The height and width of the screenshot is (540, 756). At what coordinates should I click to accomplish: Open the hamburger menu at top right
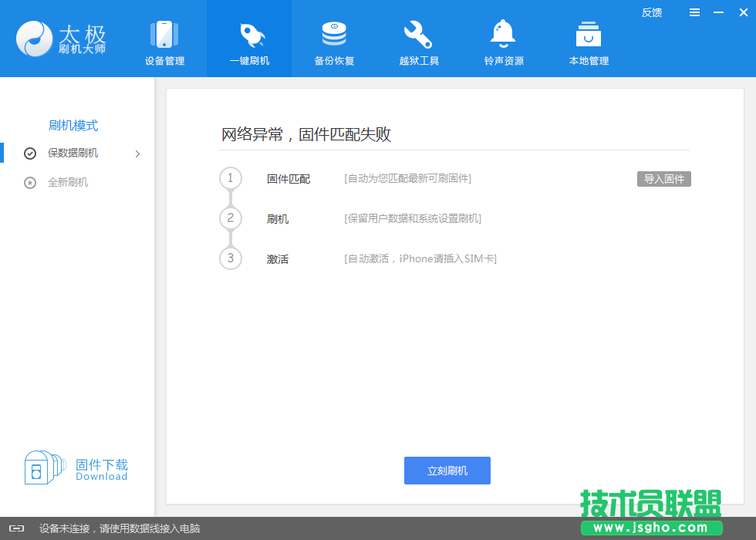[x=694, y=12]
